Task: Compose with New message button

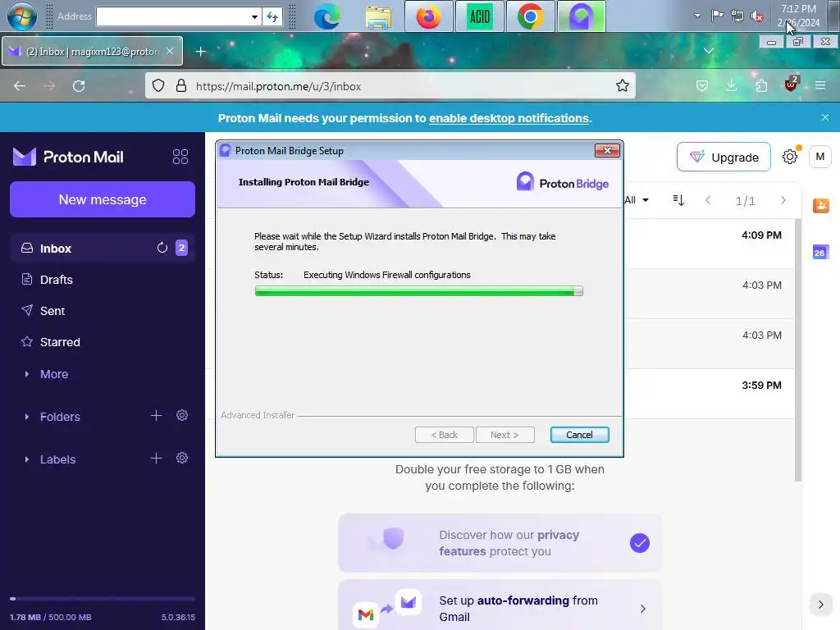Action: pos(103,199)
